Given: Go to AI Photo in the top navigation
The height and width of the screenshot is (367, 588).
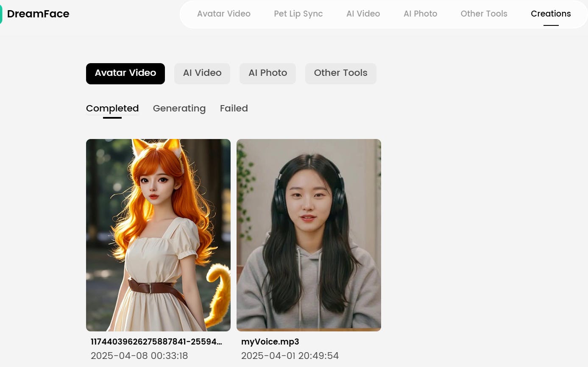Looking at the screenshot, I should [421, 14].
